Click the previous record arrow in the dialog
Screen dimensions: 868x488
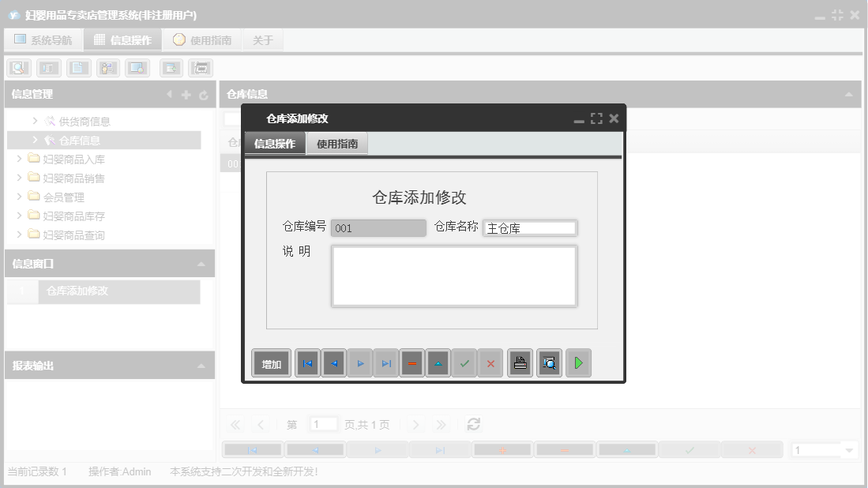(333, 362)
